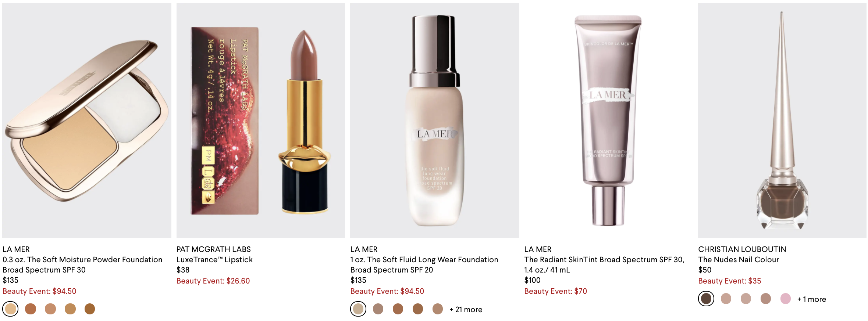Screen dimensions: 868x321
Task: Open the Christian Louboutin nail colour image
Action: pyautogui.click(x=782, y=120)
